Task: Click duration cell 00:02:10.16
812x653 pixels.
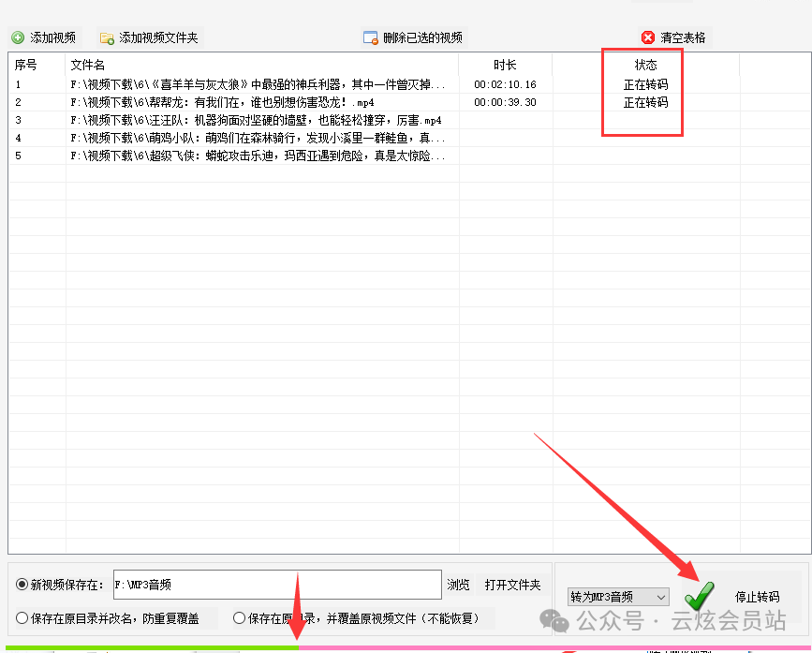Action: [x=505, y=84]
